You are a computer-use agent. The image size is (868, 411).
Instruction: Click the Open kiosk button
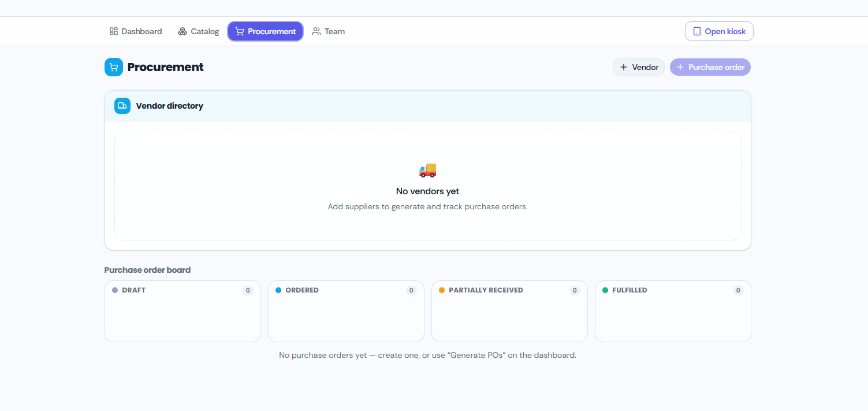point(719,31)
